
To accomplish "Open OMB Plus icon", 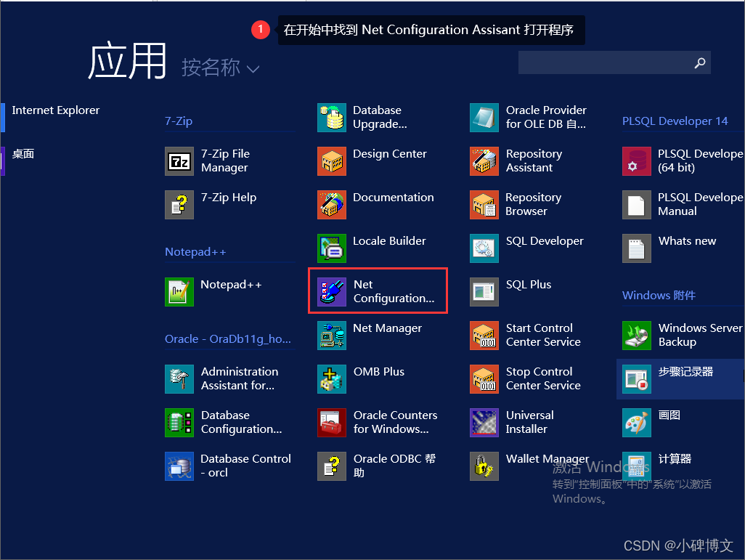I will pos(332,379).
